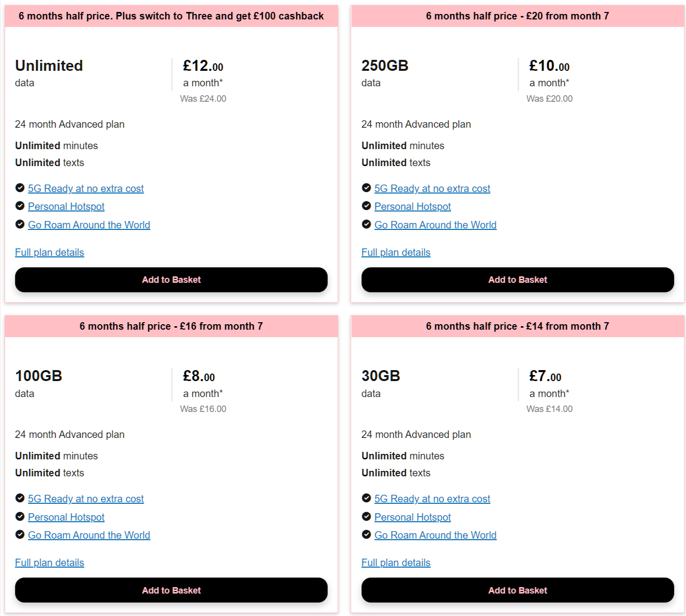The width and height of the screenshot is (686, 616).
Task: Open Go Roam Around the World in 250GB plan
Action: pyautogui.click(x=435, y=225)
